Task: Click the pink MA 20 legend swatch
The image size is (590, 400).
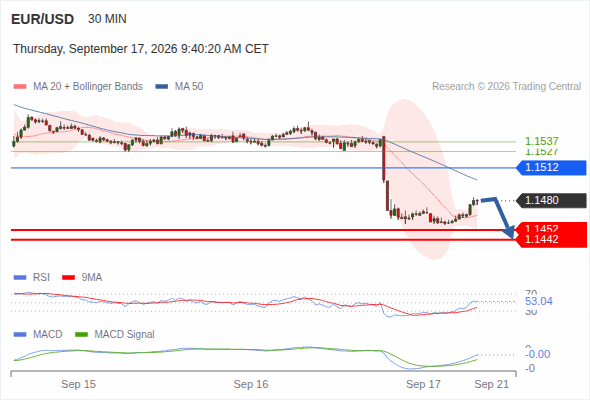Action: 20,87
